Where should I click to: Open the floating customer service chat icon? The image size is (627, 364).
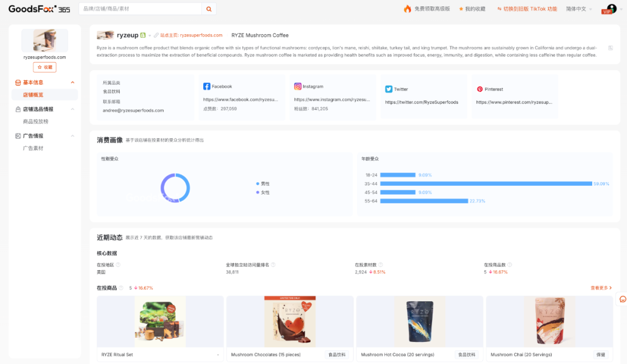click(x=622, y=299)
